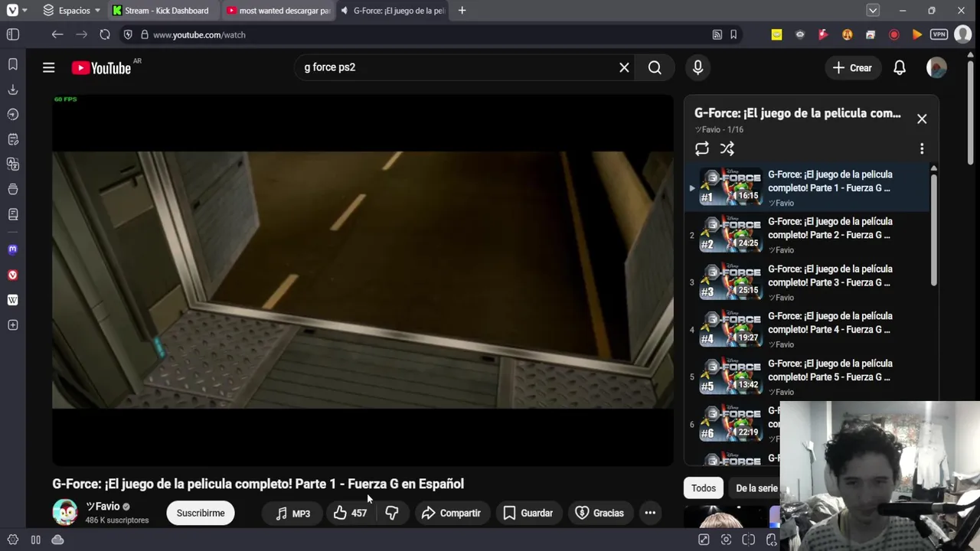The width and height of the screenshot is (980, 551).
Task: Click the playlist scrollbar
Action: click(934, 230)
